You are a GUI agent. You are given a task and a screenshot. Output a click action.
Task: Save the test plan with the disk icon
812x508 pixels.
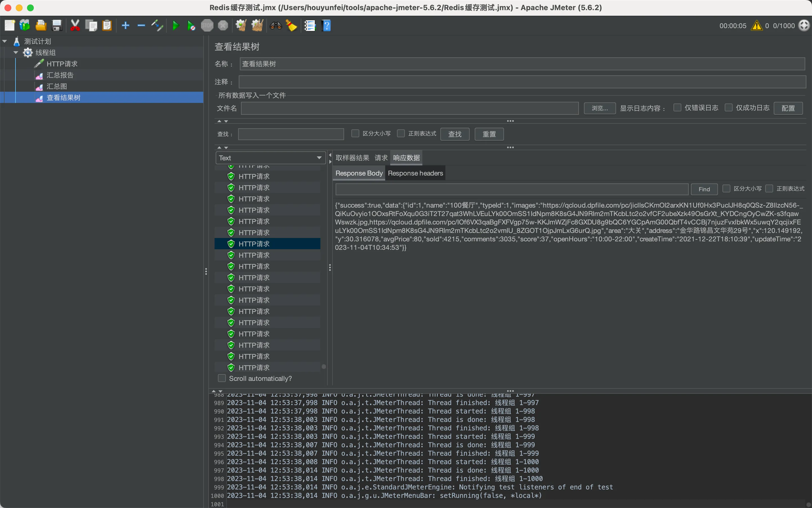pos(57,26)
